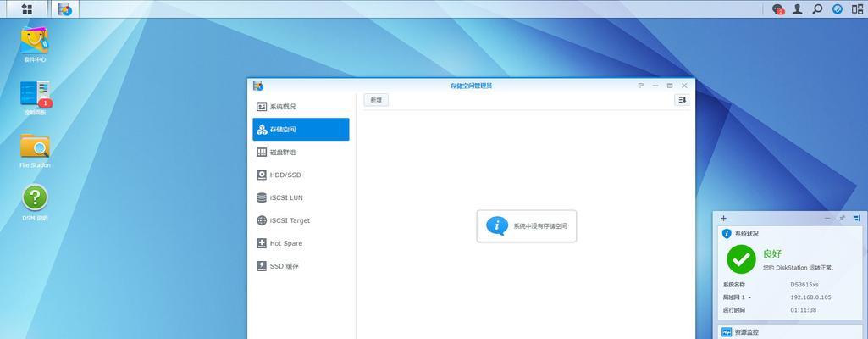
Task: Click the Storage Manager taskbar icon
Action: click(x=64, y=9)
